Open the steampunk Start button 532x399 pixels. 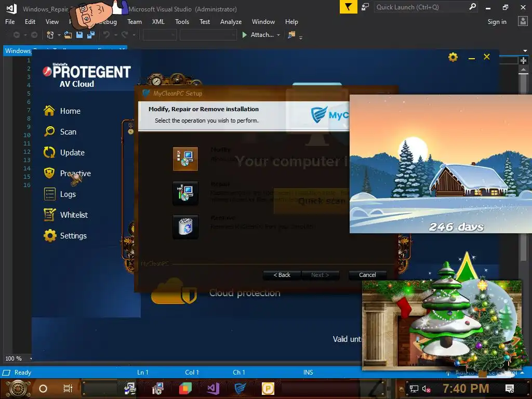click(x=18, y=389)
